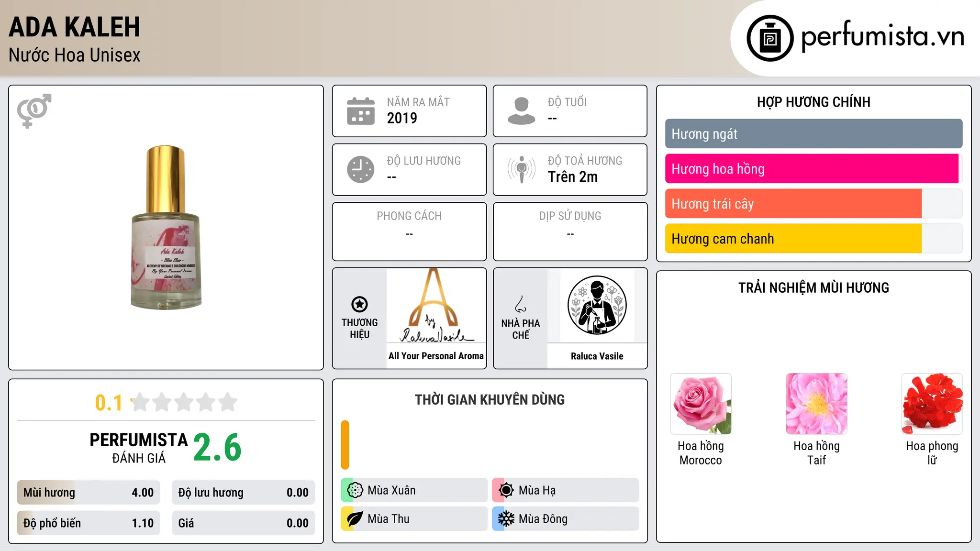Screen dimensions: 980x551
Task: Click the Hương cam chanh accord bar
Action: coord(813,239)
